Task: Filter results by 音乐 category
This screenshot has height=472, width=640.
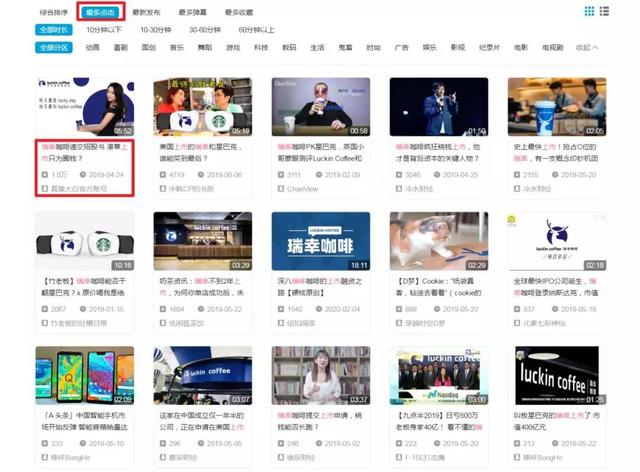Action: [x=177, y=47]
